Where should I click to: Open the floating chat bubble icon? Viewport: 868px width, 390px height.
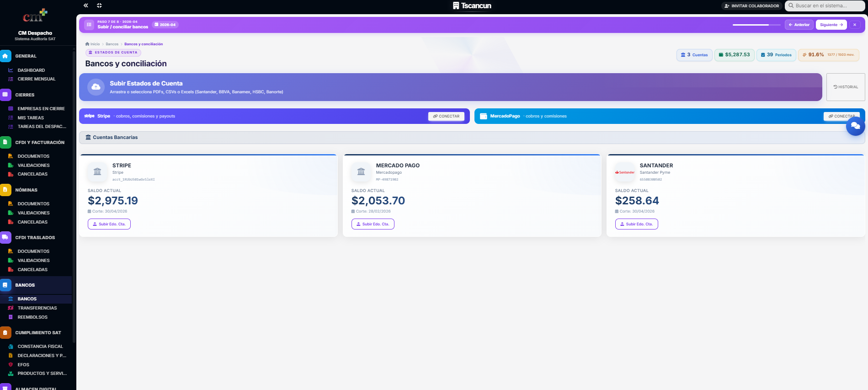coord(855,126)
